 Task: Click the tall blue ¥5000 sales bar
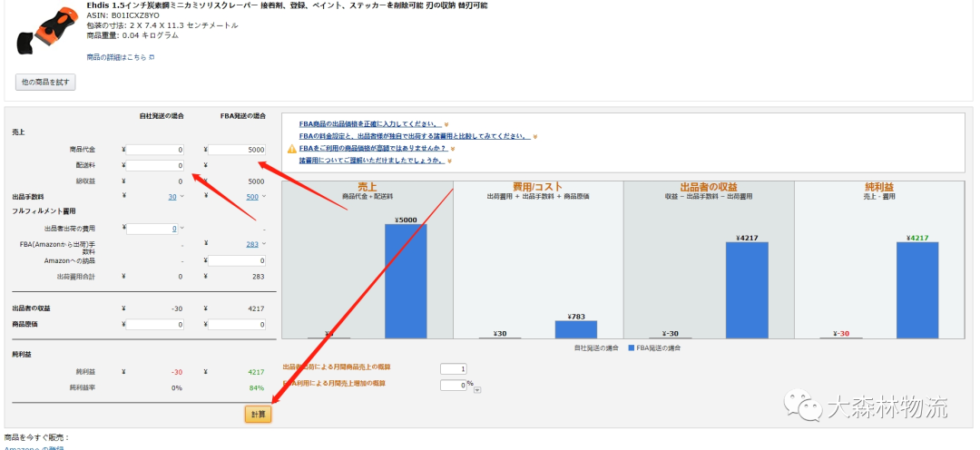406,281
